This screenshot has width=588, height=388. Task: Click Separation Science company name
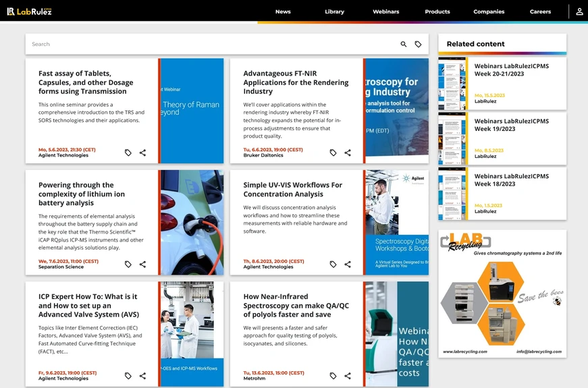61,267
